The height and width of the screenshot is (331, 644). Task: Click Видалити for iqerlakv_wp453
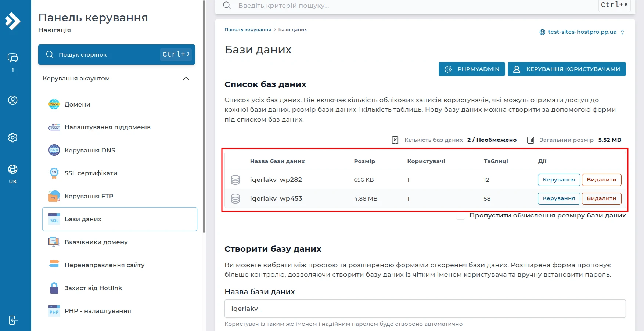pyautogui.click(x=601, y=198)
